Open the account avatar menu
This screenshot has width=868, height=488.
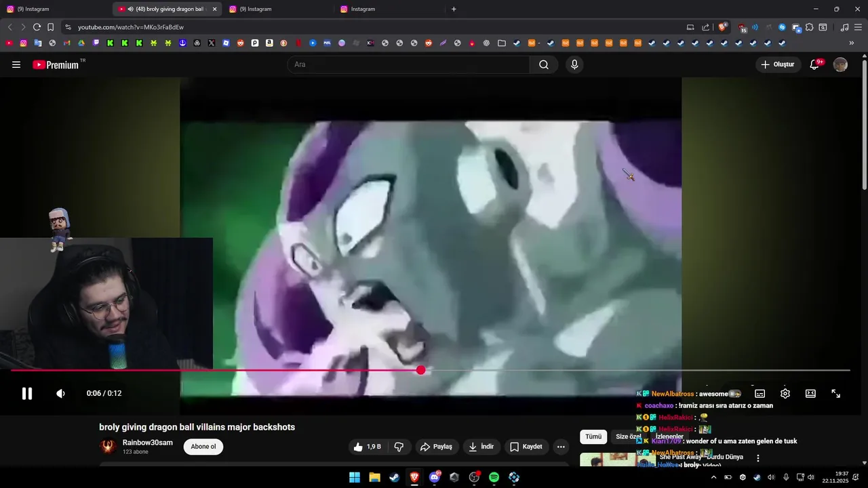coord(840,64)
